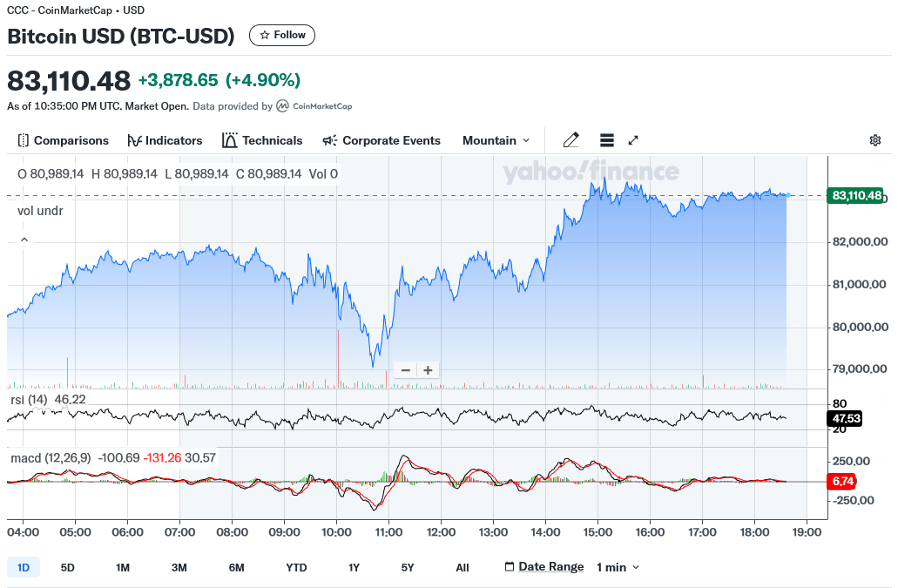Select the 1M time range

point(123,567)
